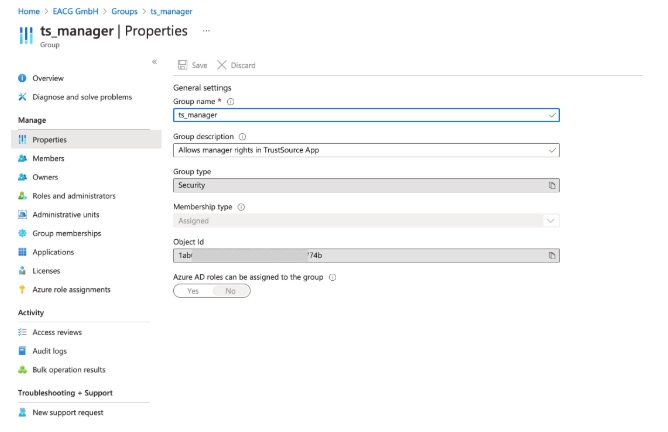Select Properties in the Manage section
This screenshot has height=432, width=668.
[86, 140]
